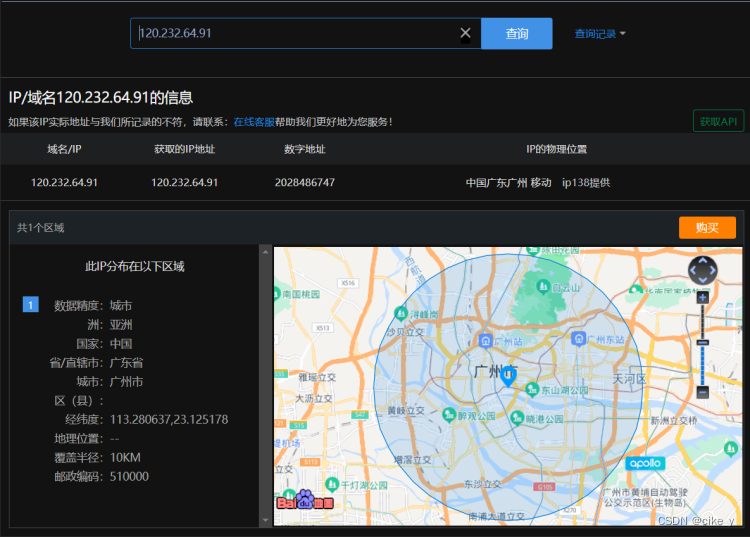This screenshot has width=750, height=537.
Task: Click the 晓港公园 park marker
Action: pos(517,417)
